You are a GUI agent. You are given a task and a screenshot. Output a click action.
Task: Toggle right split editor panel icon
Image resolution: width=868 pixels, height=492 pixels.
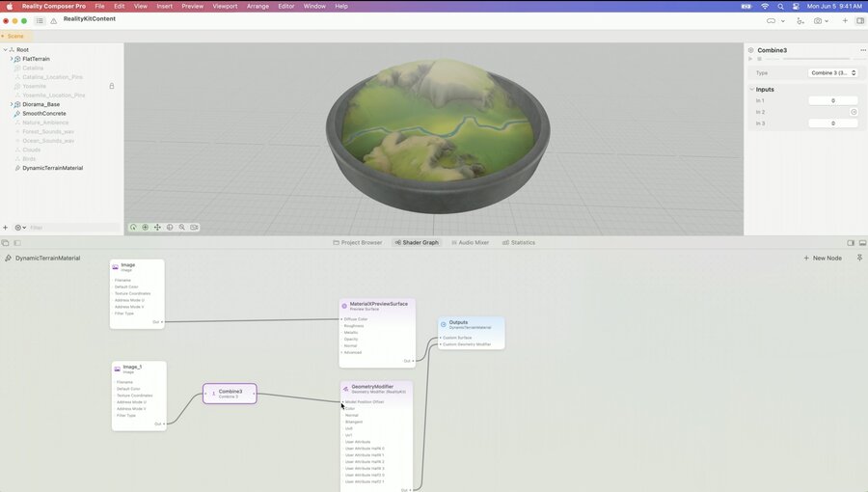pyautogui.click(x=851, y=243)
